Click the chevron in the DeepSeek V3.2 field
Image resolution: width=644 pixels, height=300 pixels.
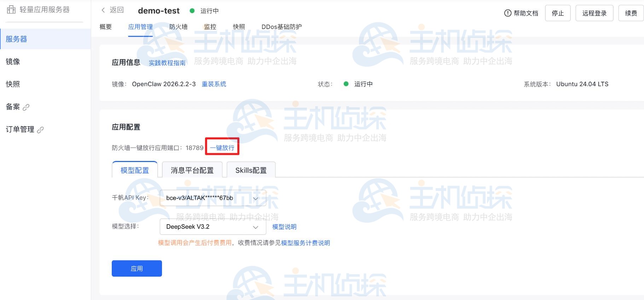click(x=255, y=227)
